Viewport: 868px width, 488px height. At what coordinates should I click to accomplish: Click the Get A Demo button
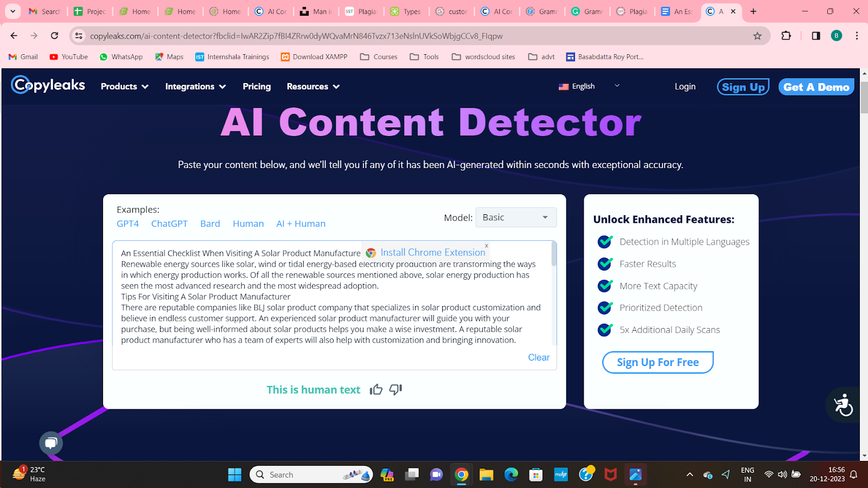click(x=816, y=87)
